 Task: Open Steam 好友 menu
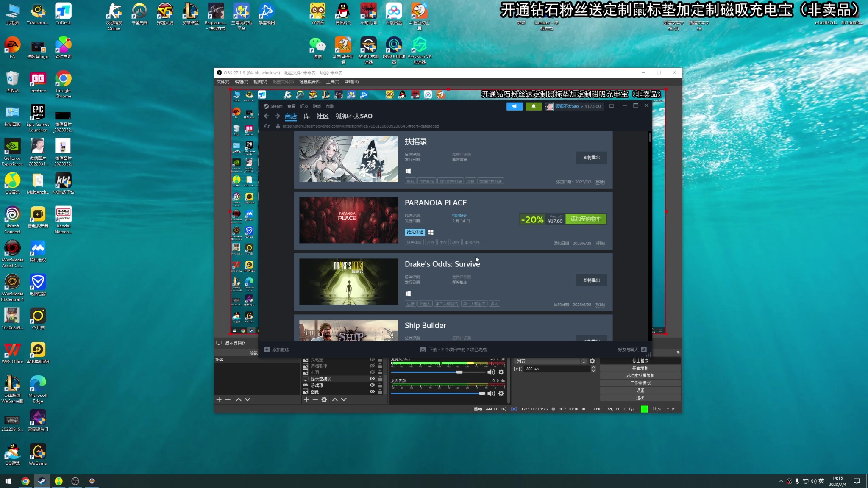pyautogui.click(x=304, y=106)
